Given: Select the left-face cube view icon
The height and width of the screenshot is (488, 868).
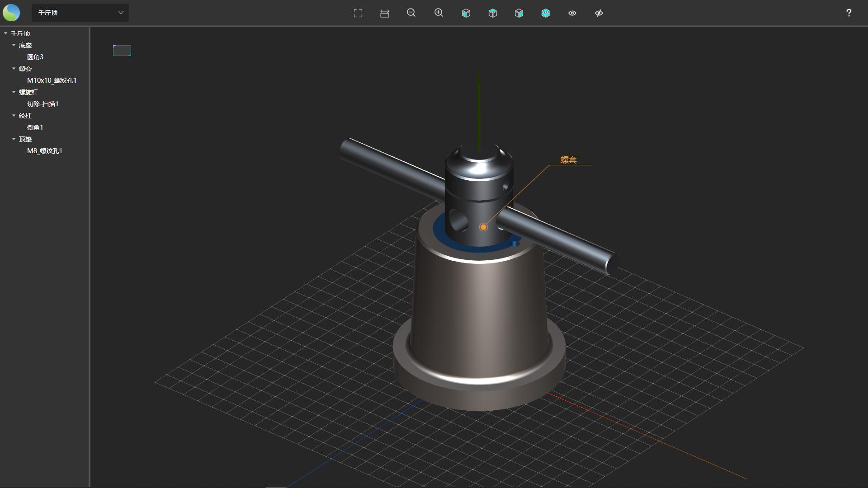Looking at the screenshot, I should click(x=466, y=13).
